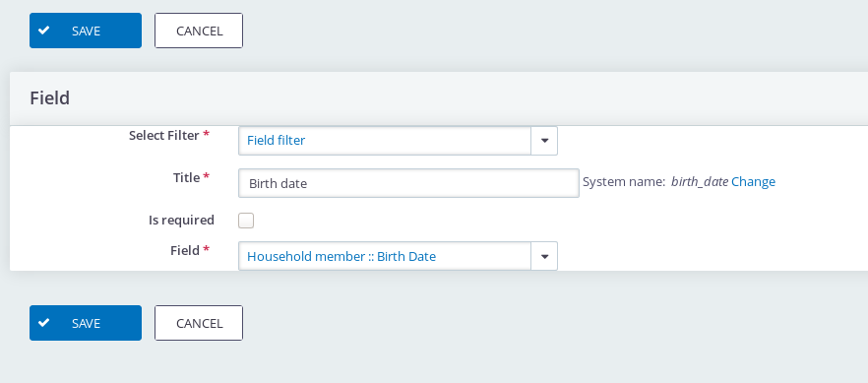Focus the Title input with Birth date

408,183
